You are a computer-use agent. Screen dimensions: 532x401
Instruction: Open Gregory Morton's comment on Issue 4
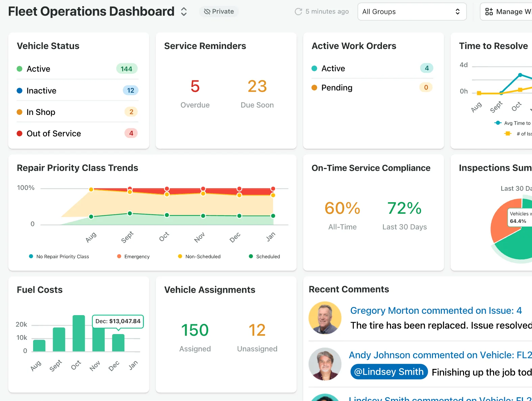(x=436, y=310)
